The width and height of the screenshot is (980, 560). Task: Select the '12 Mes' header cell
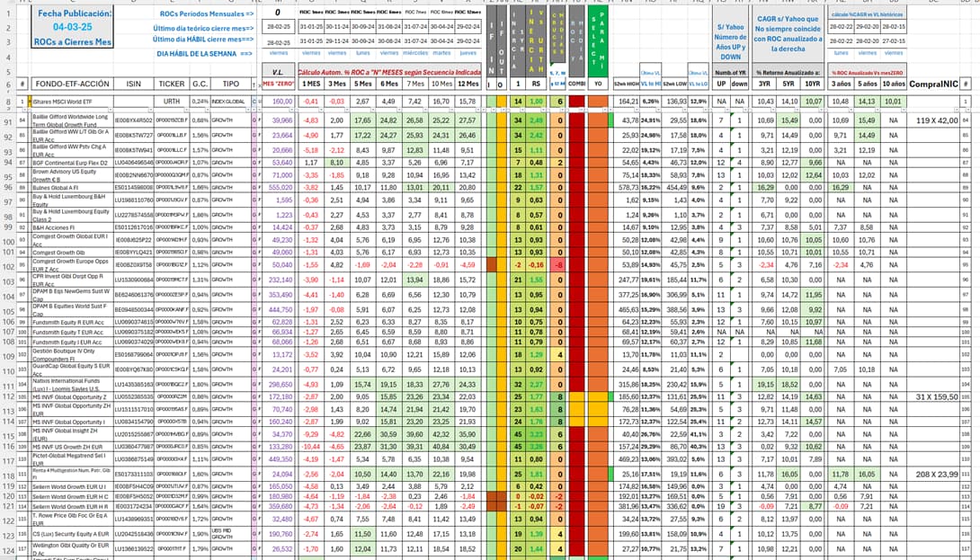click(x=468, y=84)
